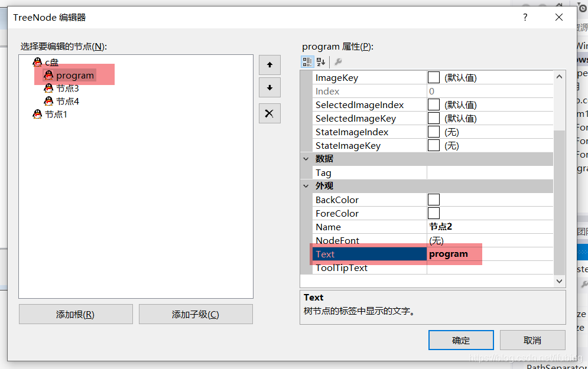Image resolution: width=588 pixels, height=369 pixels.
Task: Click the 添加子级 button
Action: pos(195,314)
